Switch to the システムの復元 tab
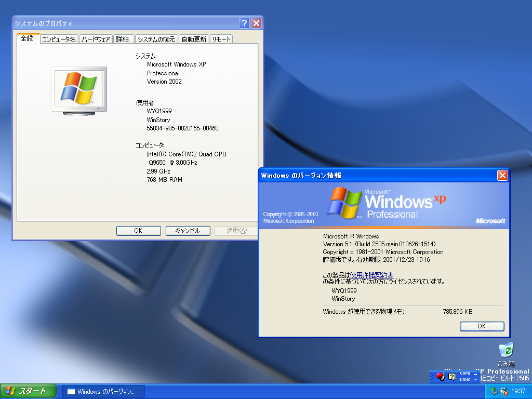532x399 pixels. (156, 39)
